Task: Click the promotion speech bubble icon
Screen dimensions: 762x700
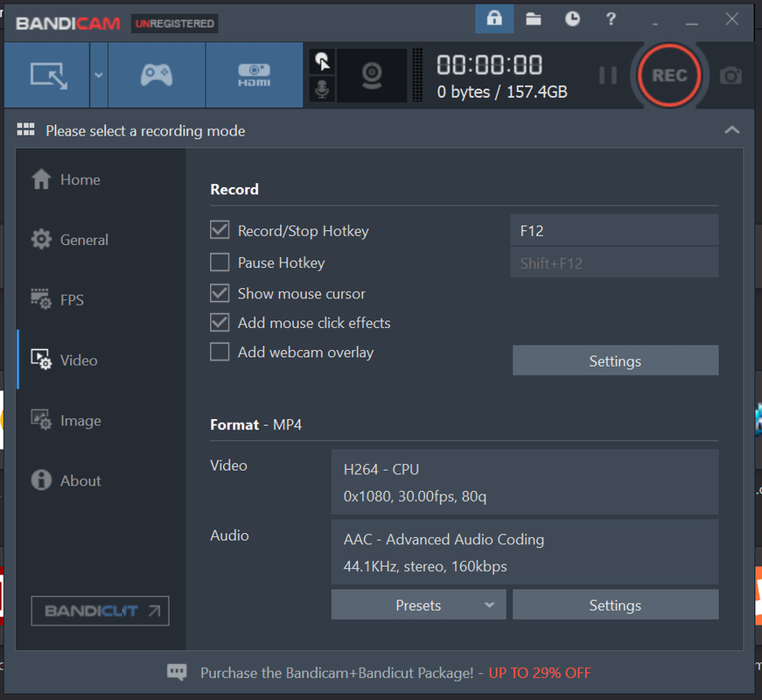Action: 177,672
